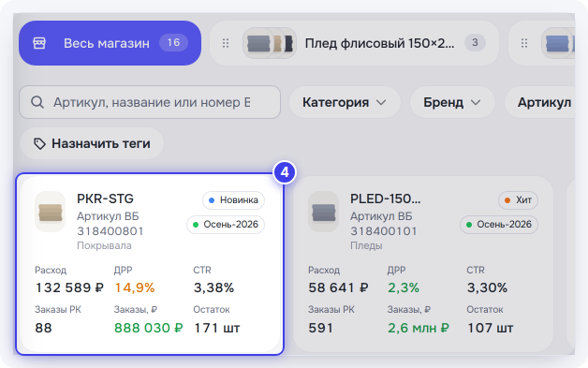The width and height of the screenshot is (588, 368).
Task: Click the store icon in Весь магазин tab
Action: click(x=39, y=43)
